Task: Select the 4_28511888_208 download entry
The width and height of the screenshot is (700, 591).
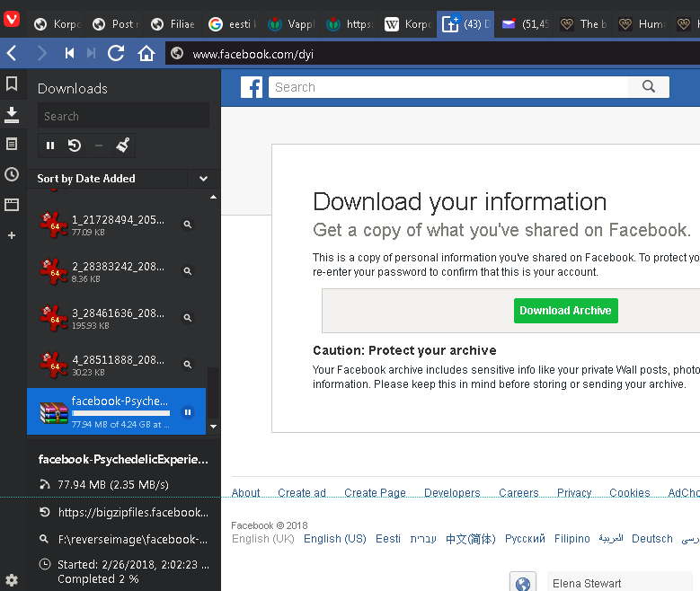Action: pyautogui.click(x=117, y=365)
